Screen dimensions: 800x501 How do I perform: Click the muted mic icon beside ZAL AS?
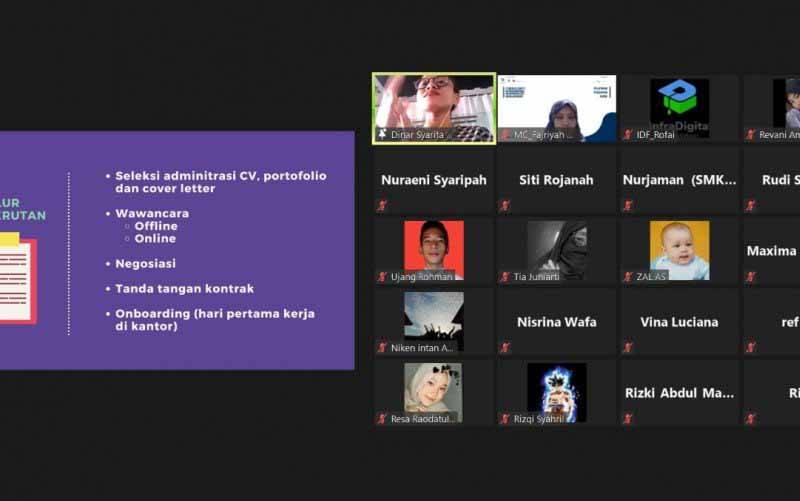[628, 277]
